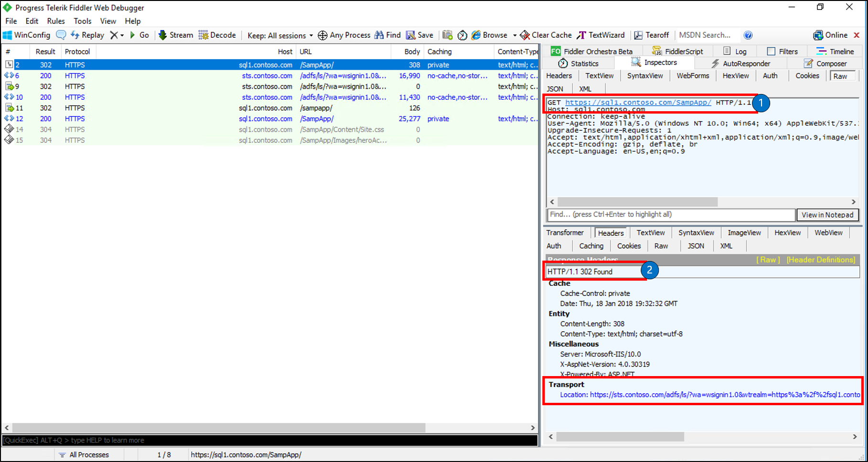Image resolution: width=868 pixels, height=462 pixels.
Task: Replay the selected session
Action: tap(87, 35)
